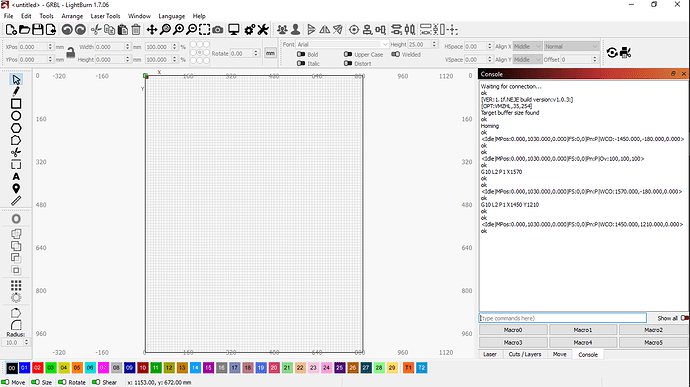Pick the red 02 layer color swatch

pyautogui.click(x=37, y=368)
